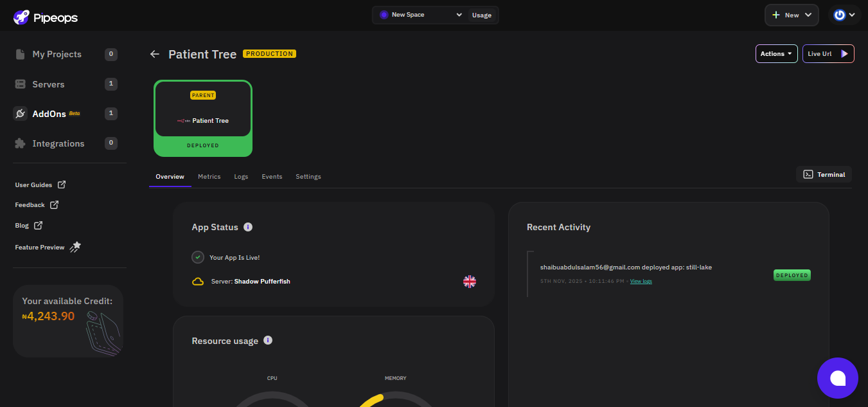Click external-link icon beside Feedback
The image size is (868, 407).
(x=54, y=204)
